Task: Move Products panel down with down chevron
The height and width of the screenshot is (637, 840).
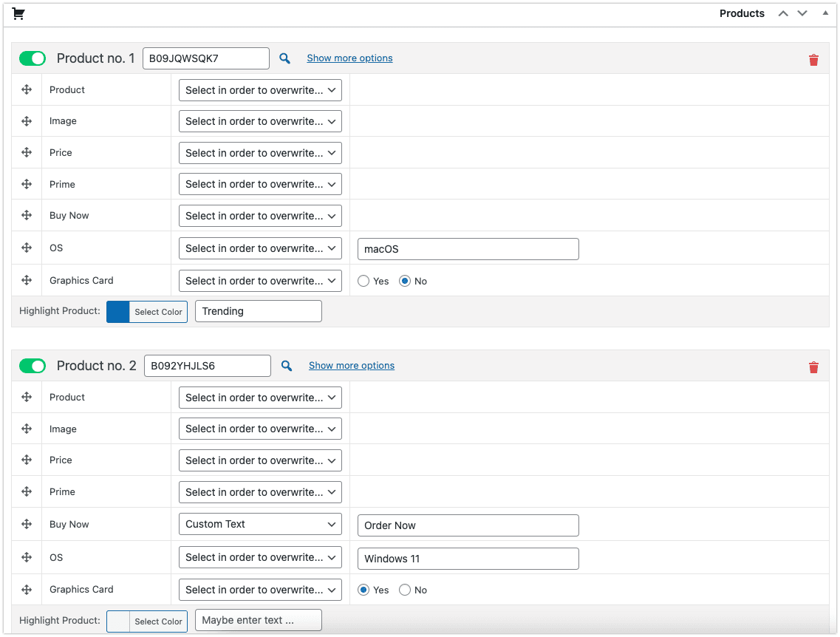Action: 802,13
